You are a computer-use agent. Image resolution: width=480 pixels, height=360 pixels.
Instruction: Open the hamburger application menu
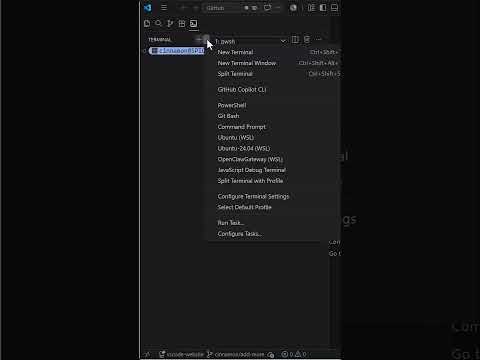(164, 7)
